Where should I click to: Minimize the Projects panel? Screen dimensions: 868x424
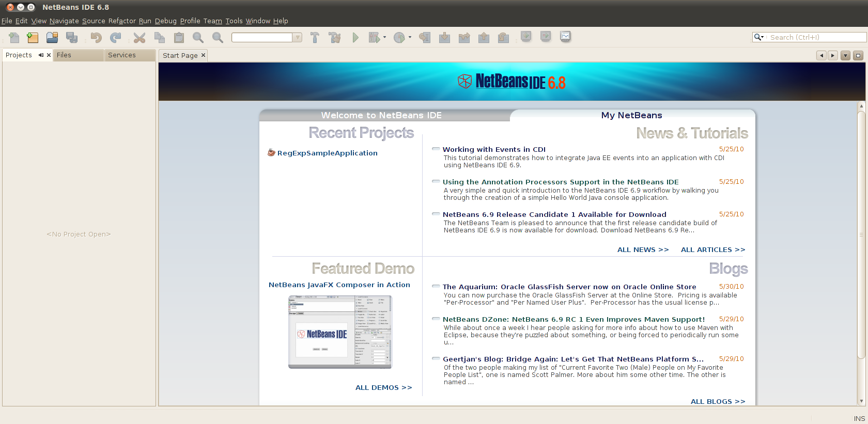click(x=41, y=55)
